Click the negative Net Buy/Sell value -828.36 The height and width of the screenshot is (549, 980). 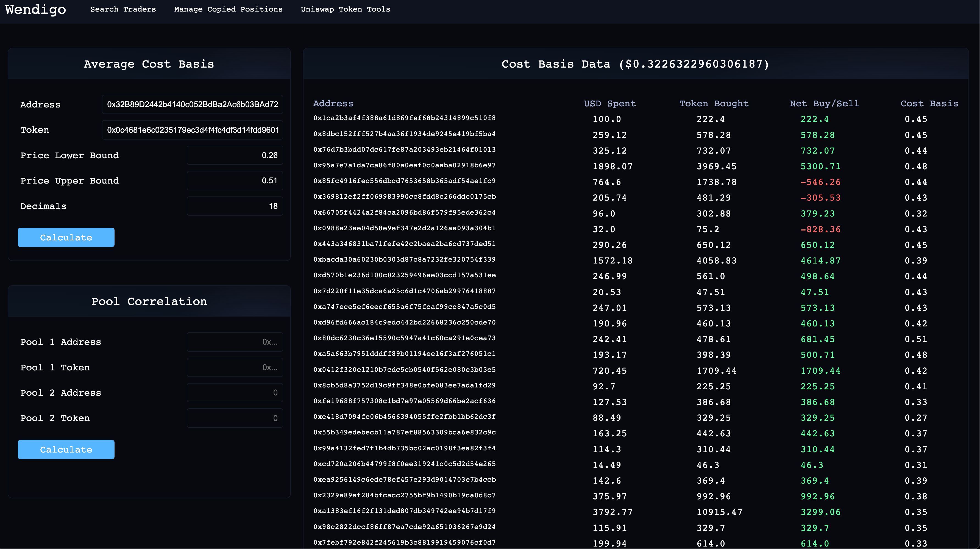coord(821,229)
